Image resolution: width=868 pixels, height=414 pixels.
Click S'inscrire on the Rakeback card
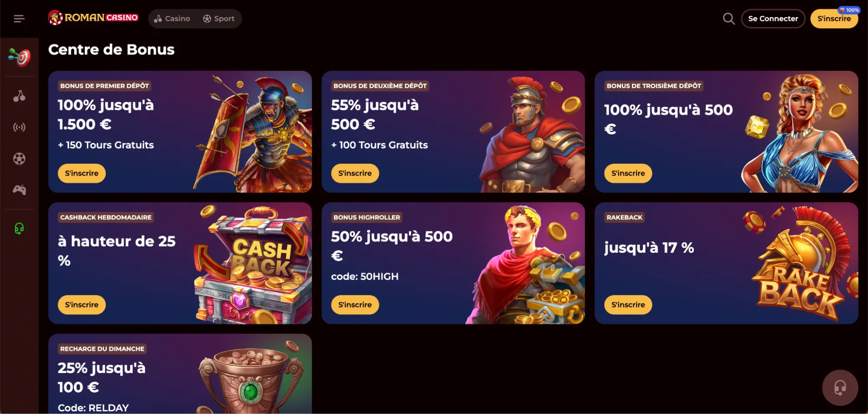tap(628, 305)
